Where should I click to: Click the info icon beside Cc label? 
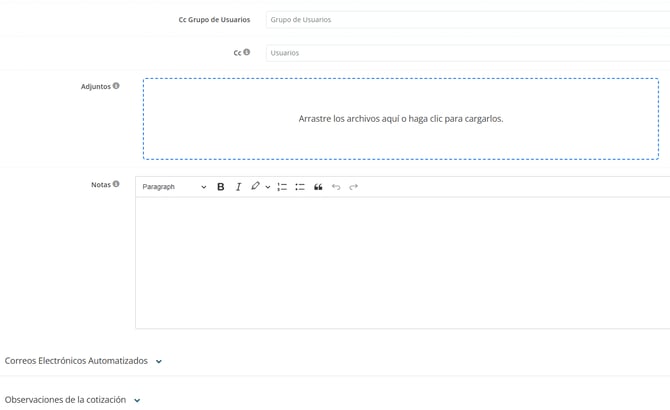(x=247, y=52)
